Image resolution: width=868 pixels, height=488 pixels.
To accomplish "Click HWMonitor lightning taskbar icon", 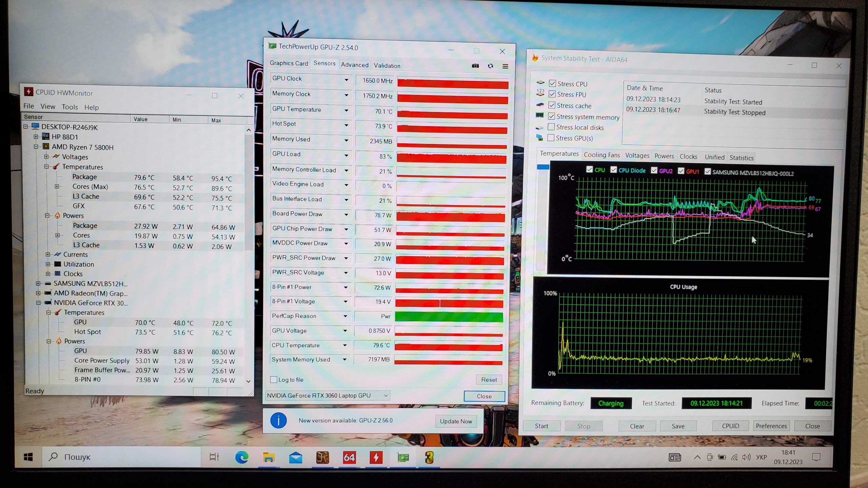I will (x=376, y=457).
